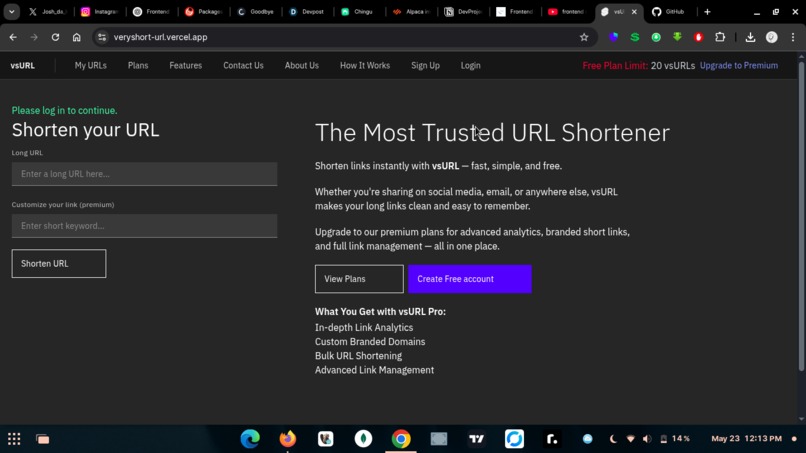Screen dimensions: 806x453
Task: Click the View Plans button
Action: (359, 279)
